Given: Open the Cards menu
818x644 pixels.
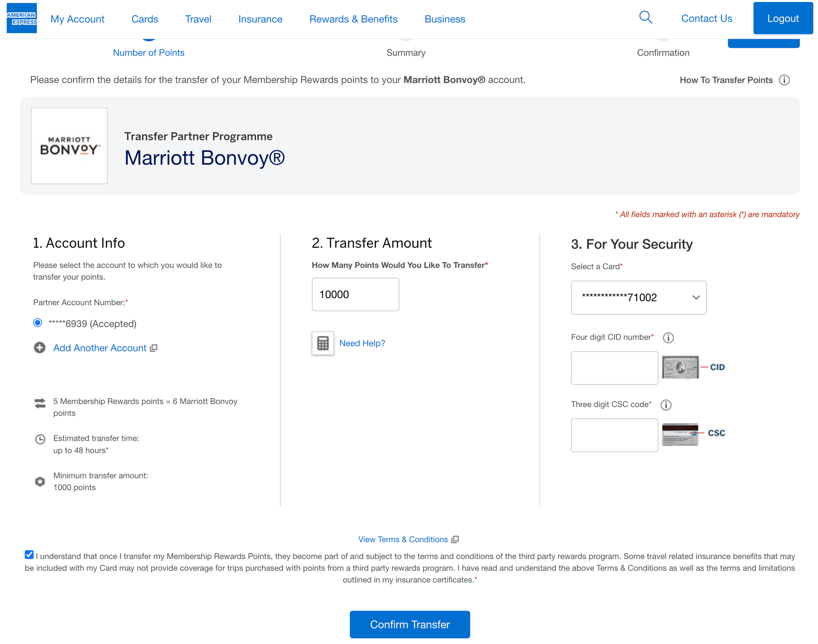Looking at the screenshot, I should tap(145, 19).
